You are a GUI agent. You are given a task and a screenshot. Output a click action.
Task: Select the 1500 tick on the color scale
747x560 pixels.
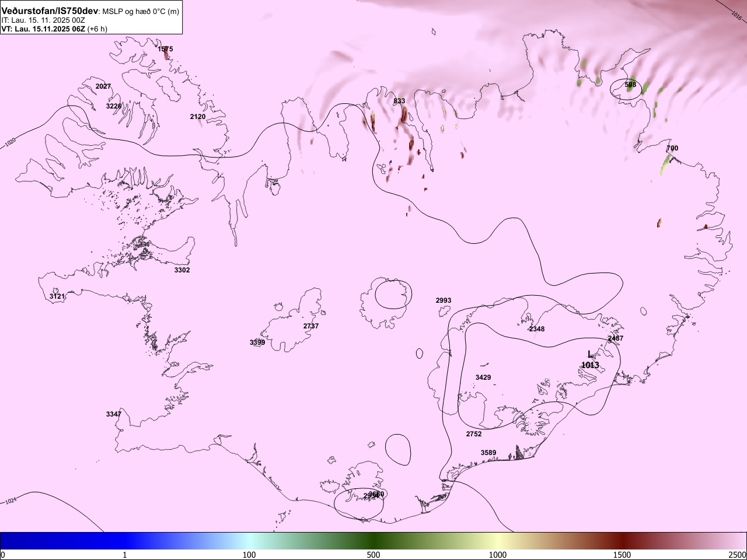[x=622, y=554]
